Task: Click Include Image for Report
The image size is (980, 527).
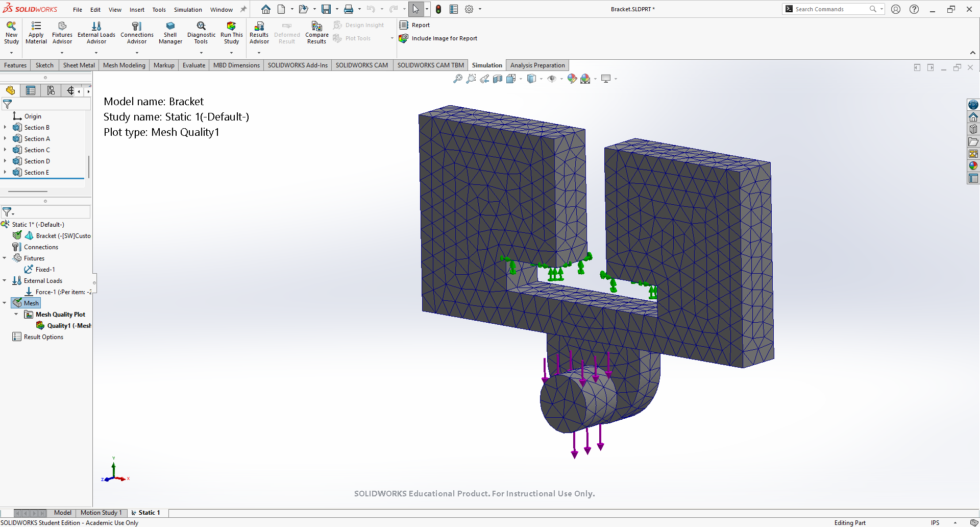Action: [x=438, y=38]
